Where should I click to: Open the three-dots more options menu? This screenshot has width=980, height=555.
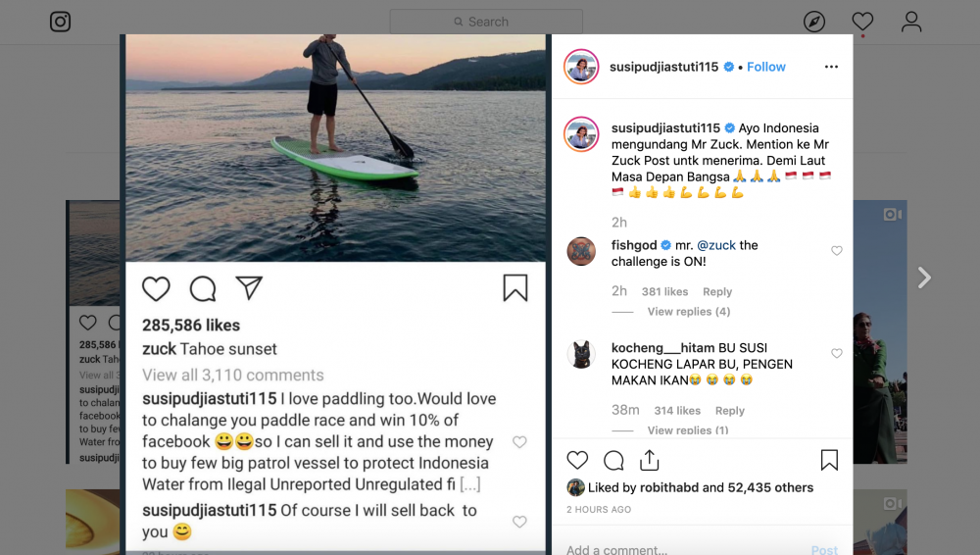pos(831,67)
